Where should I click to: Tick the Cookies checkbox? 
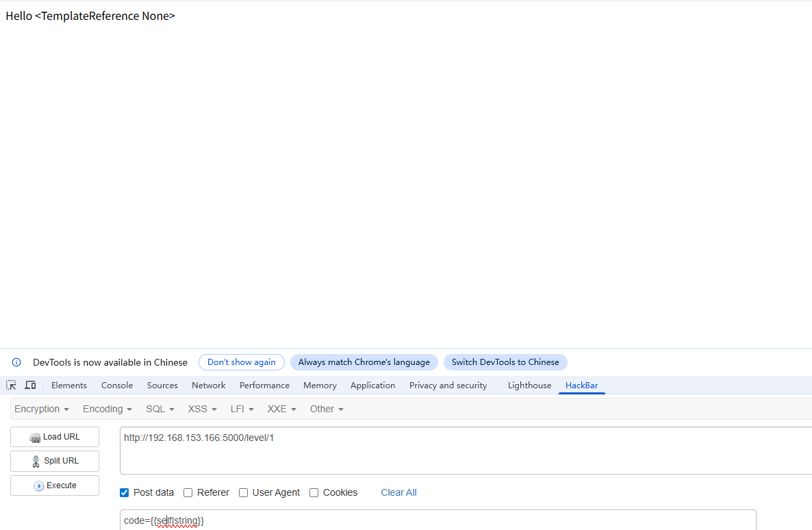click(314, 493)
